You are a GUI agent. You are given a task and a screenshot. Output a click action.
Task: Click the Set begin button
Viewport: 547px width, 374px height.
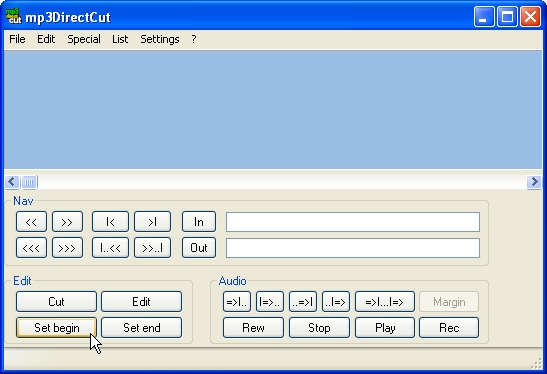point(56,328)
